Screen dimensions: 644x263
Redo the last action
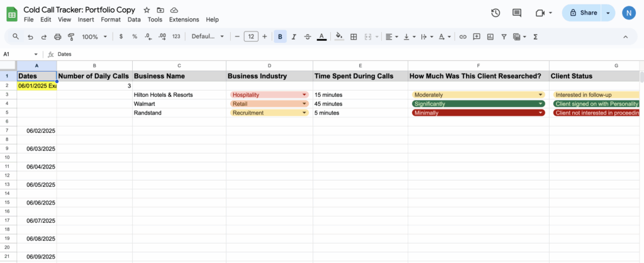[44, 36]
